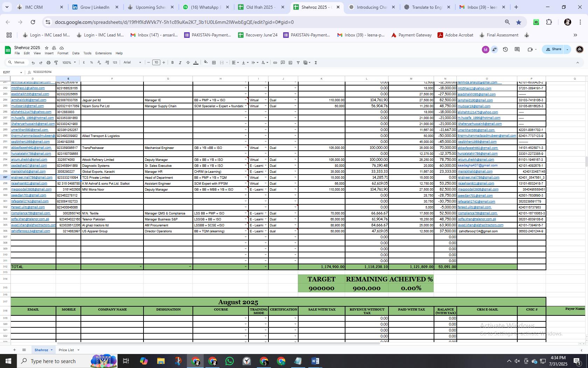The width and height of the screenshot is (588, 368).
Task: Open the Format menu
Action: [63, 53]
